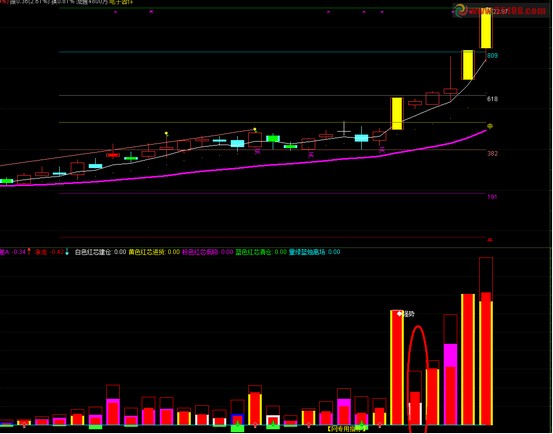
Task: Click the swirl logo in the watermark
Action: (x=460, y=10)
